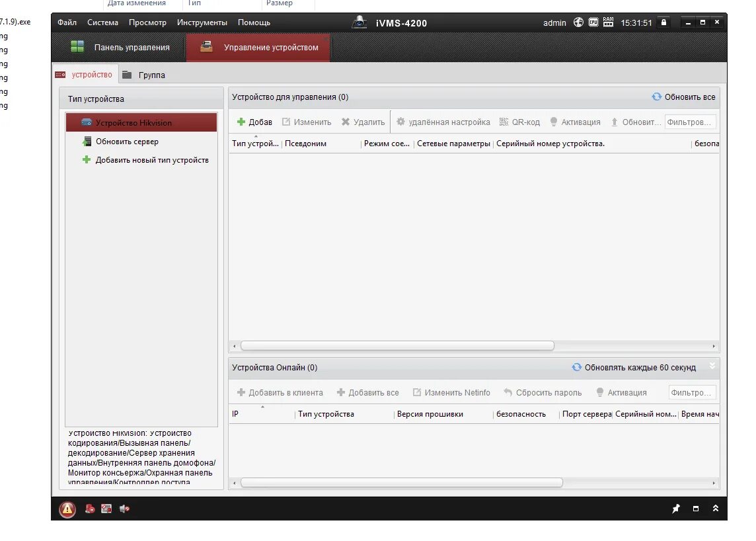Click the RAM usage icon in title bar
Viewport: 756px width, 541px height.
pyautogui.click(x=609, y=22)
